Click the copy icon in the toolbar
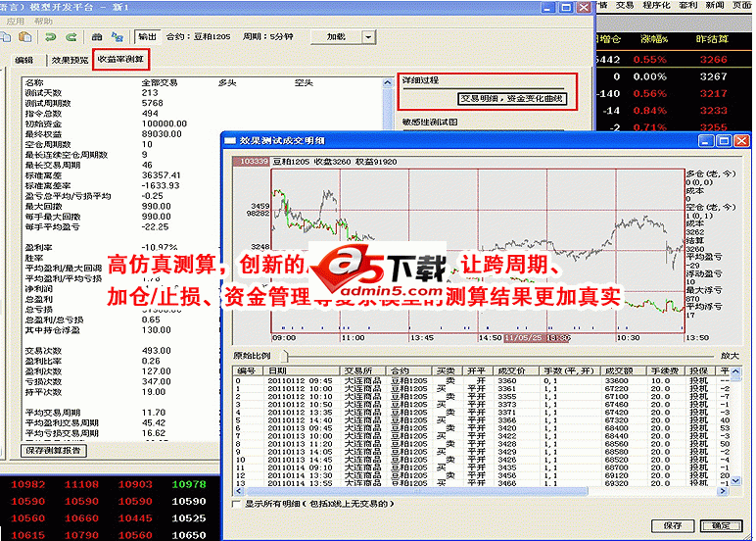756x541 pixels. pos(5,37)
